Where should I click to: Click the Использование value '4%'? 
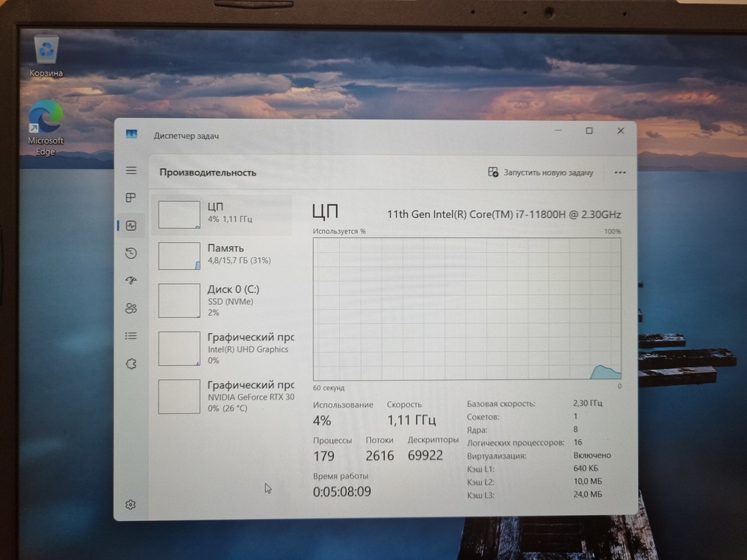[x=322, y=420]
